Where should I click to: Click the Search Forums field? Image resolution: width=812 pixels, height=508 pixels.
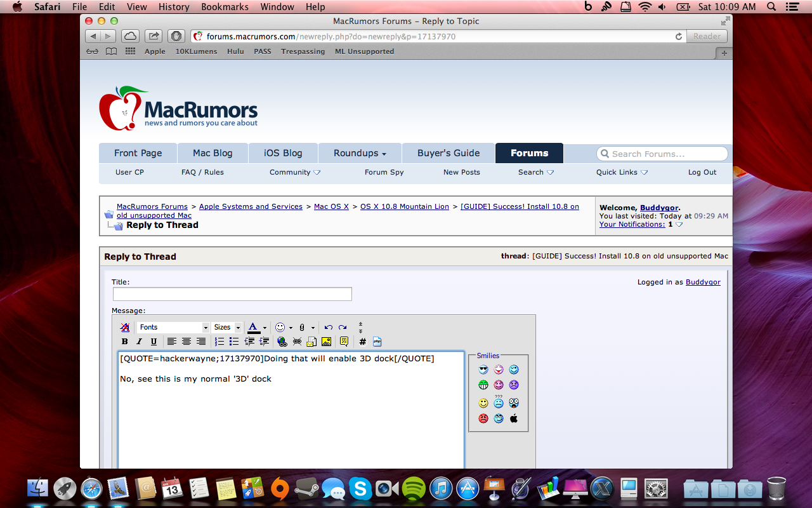662,154
